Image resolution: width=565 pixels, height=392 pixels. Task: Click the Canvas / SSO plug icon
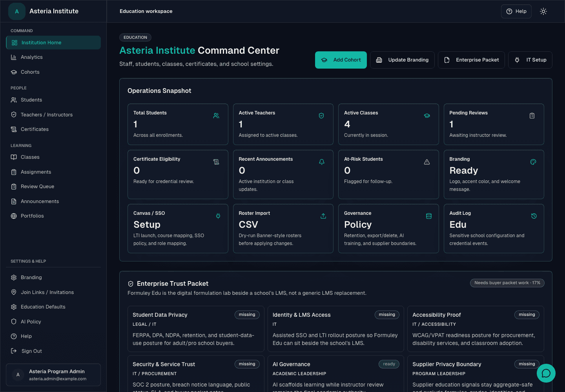[x=218, y=216]
